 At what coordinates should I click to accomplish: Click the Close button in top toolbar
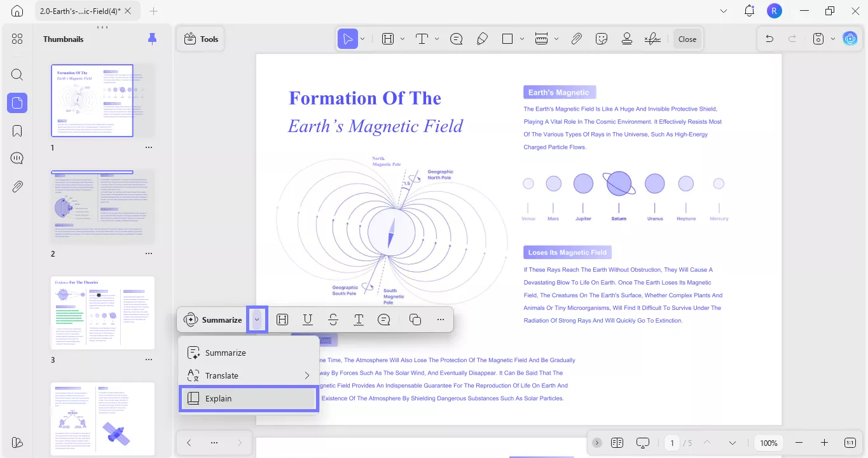687,39
